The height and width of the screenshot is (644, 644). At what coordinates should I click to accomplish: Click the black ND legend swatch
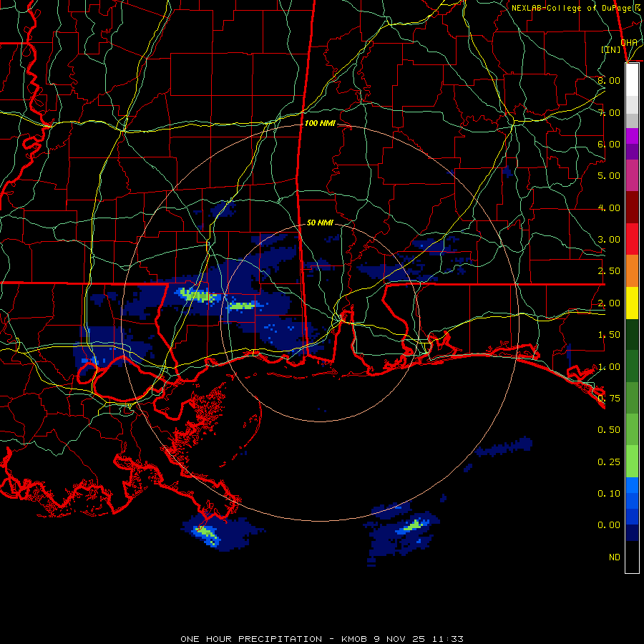[x=632, y=557]
